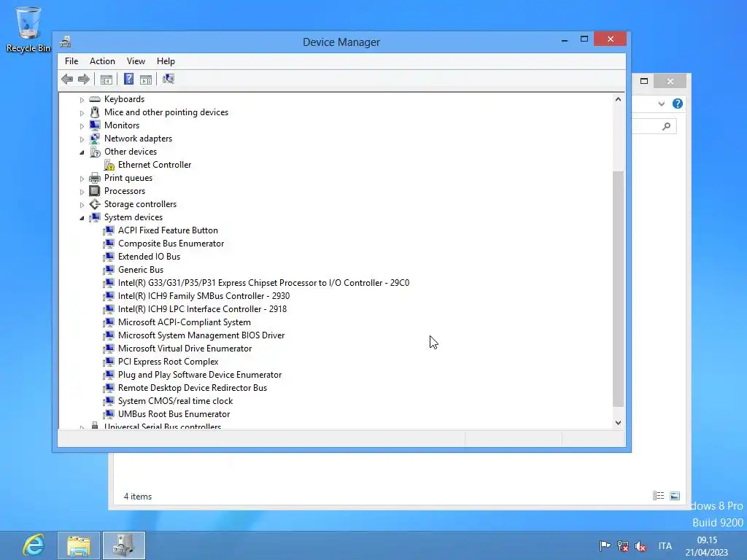747x560 pixels.
Task: Click the blue Help toolbar icon
Action: point(128,79)
